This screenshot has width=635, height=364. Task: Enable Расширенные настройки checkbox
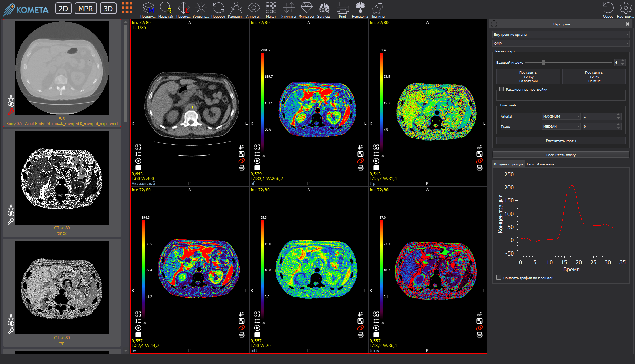coord(502,89)
